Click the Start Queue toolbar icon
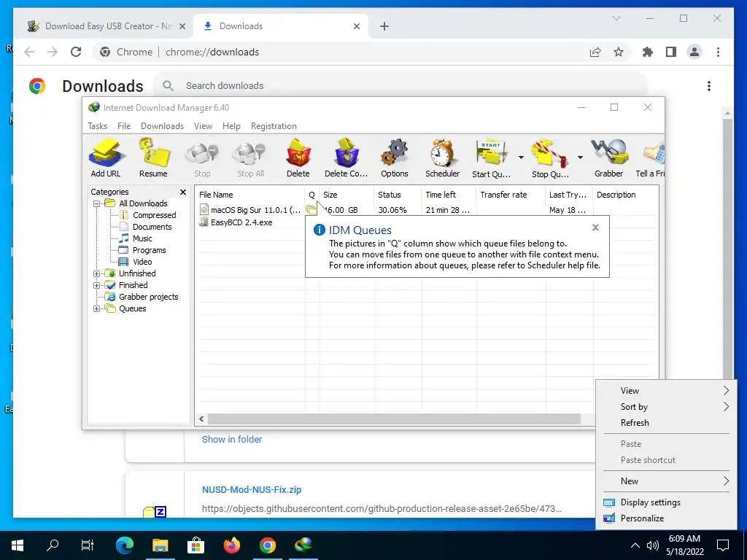Image resolution: width=747 pixels, height=560 pixels. coord(491,157)
